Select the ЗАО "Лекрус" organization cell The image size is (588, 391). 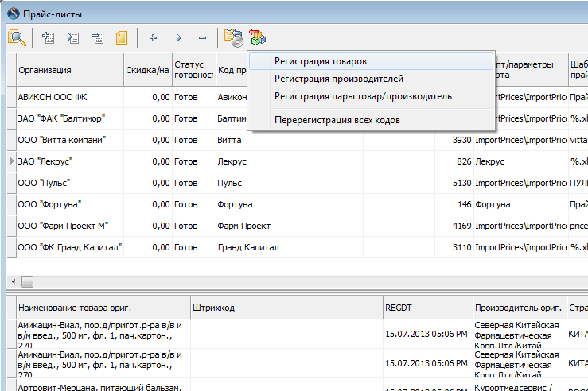tap(70, 162)
